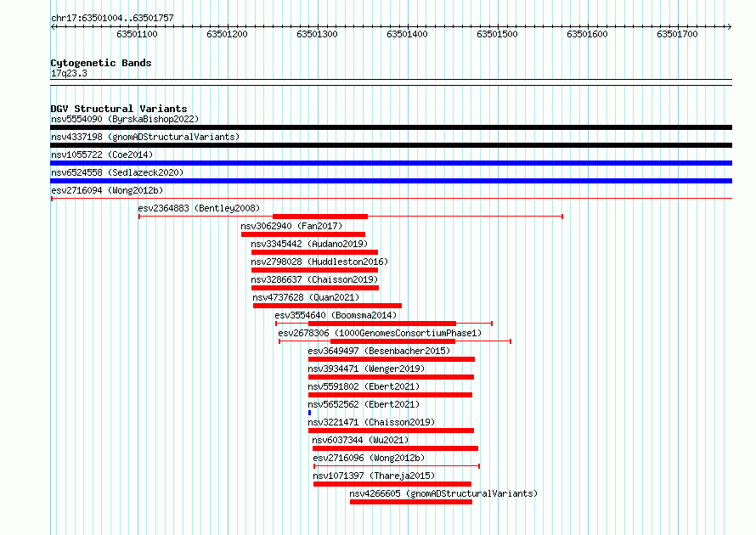Open nsv1071397 (Thareja2015) label
756x535 pixels.
click(374, 476)
